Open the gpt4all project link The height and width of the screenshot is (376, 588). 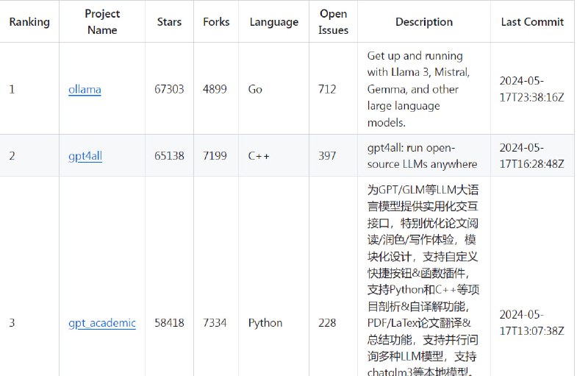tap(85, 156)
